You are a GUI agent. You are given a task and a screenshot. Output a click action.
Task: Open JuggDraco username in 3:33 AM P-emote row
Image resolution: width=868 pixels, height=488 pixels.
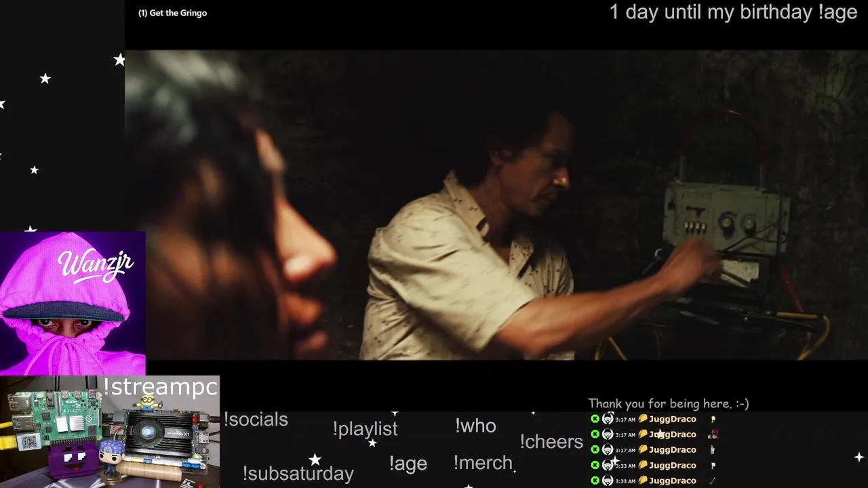673,465
